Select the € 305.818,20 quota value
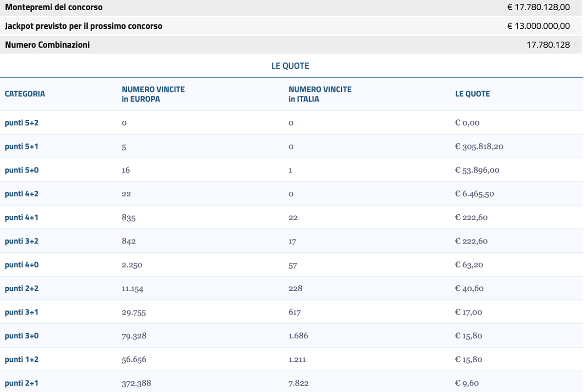The height and width of the screenshot is (392, 585). [x=479, y=147]
